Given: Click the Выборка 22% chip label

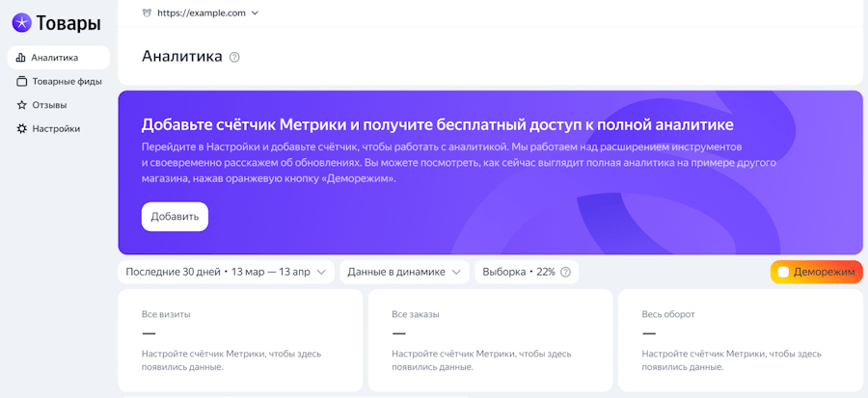Looking at the screenshot, I should click(518, 272).
